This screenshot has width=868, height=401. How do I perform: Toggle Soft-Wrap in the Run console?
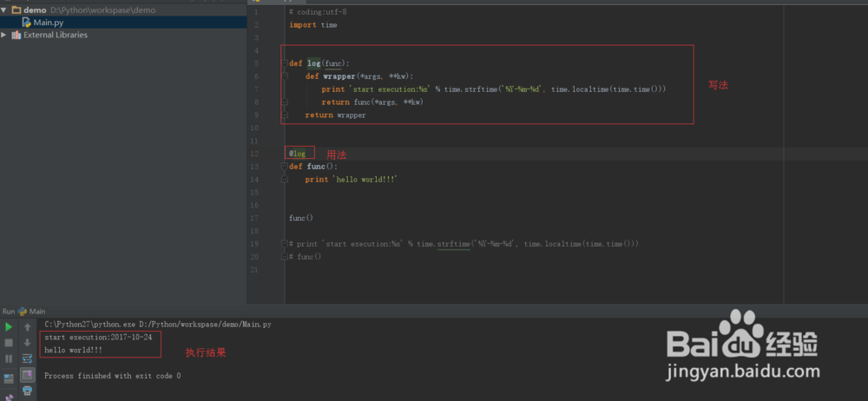27,358
